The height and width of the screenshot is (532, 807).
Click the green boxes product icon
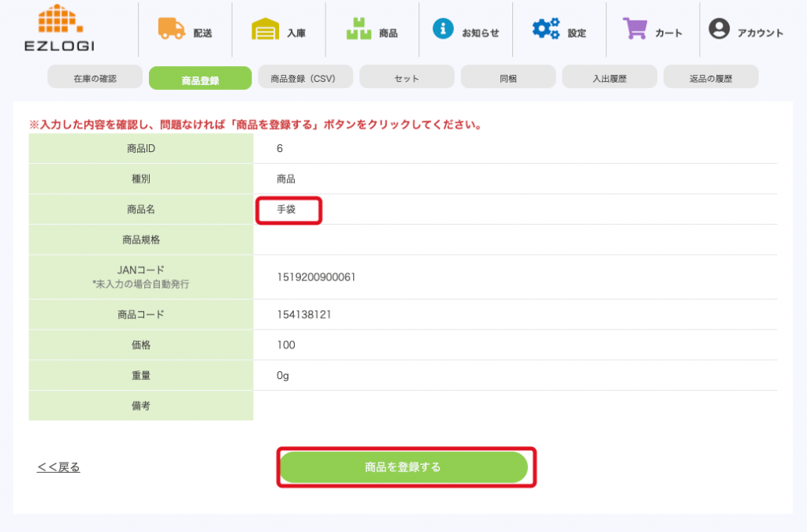click(x=359, y=30)
